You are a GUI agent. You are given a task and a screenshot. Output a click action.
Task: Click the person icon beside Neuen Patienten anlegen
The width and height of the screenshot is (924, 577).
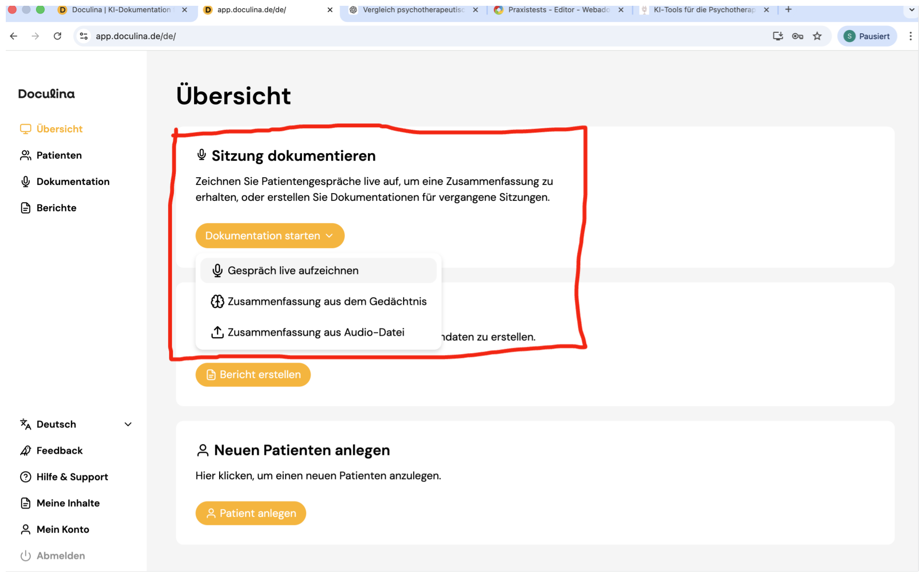(x=203, y=450)
